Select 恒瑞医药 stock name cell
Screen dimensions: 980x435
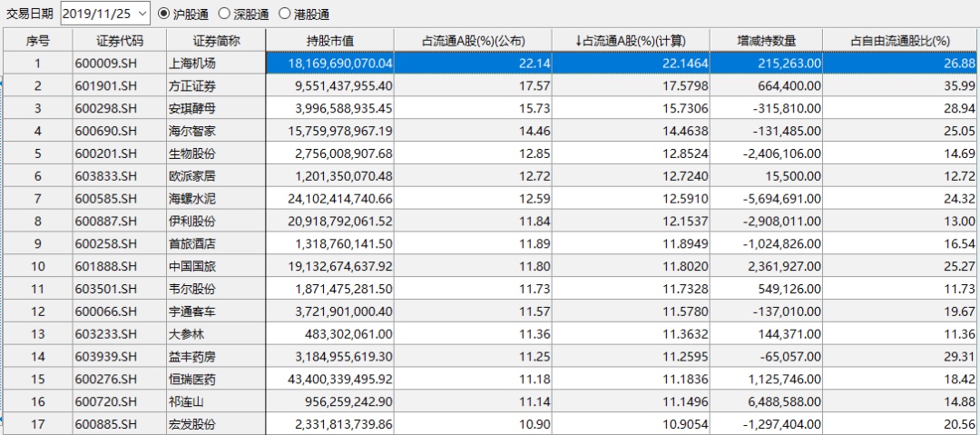[x=216, y=379]
